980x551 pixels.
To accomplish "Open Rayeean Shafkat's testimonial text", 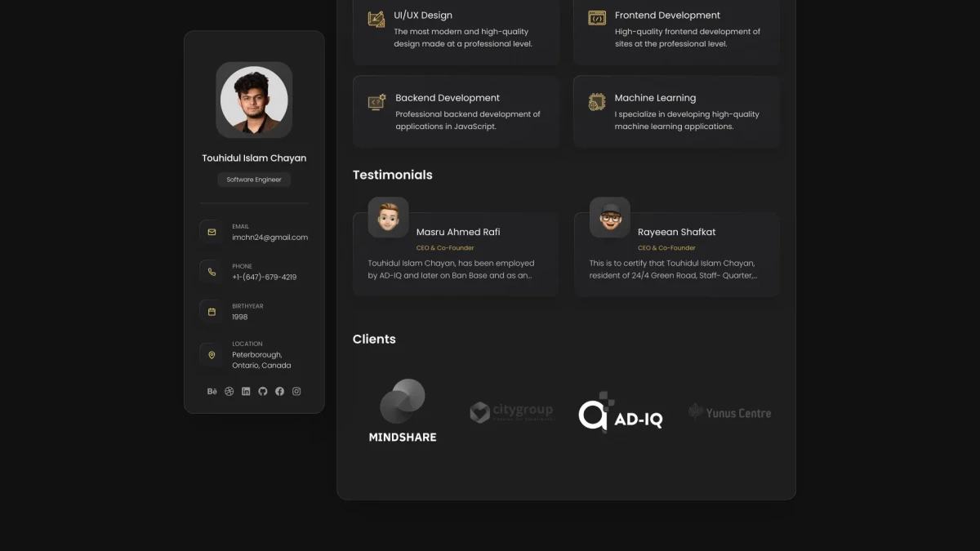I will point(673,269).
